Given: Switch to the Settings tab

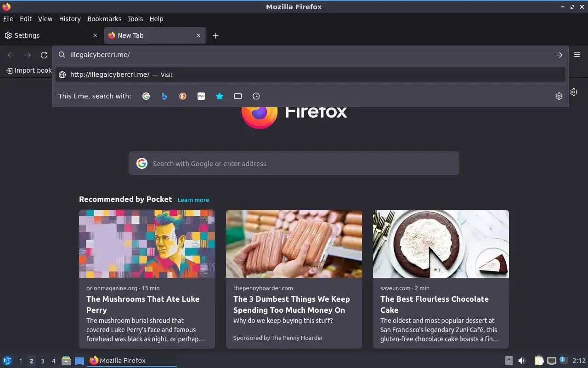Looking at the screenshot, I should (x=51, y=35).
